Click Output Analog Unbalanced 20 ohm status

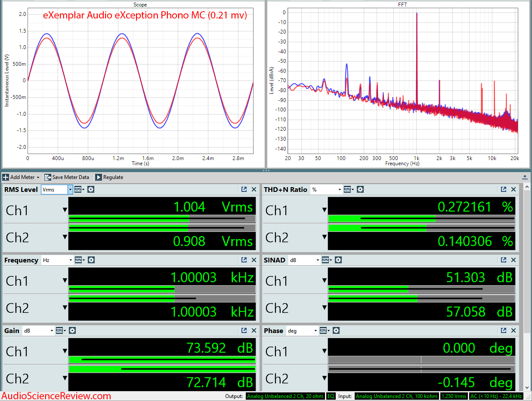pos(286,396)
